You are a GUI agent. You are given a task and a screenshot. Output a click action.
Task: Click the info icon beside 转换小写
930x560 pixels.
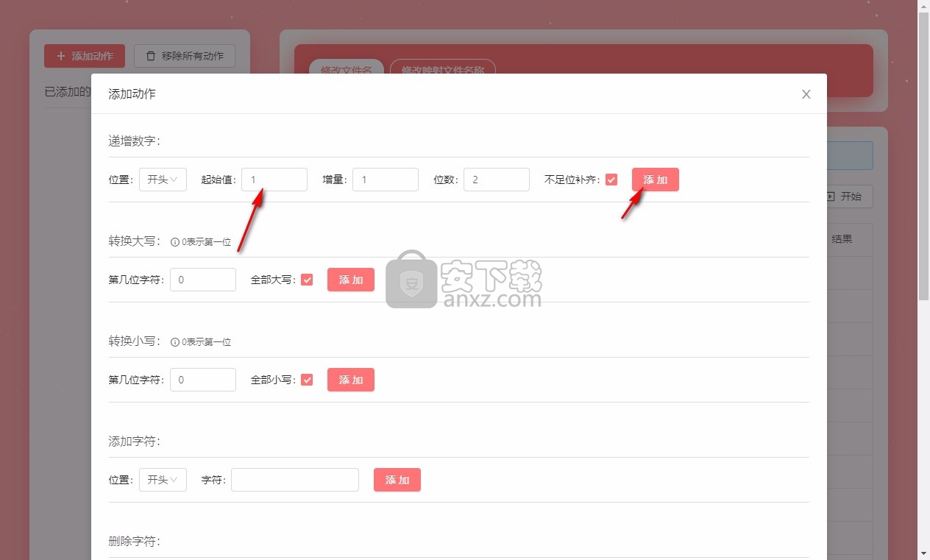point(175,341)
